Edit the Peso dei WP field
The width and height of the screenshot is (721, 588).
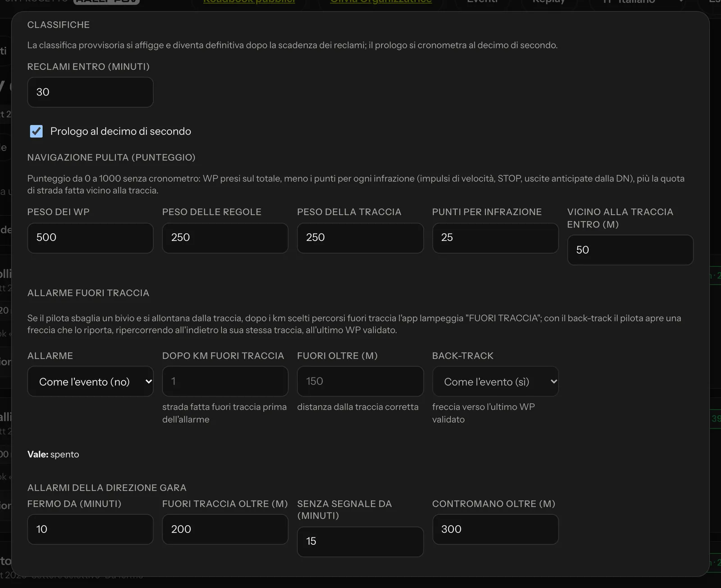(x=90, y=238)
